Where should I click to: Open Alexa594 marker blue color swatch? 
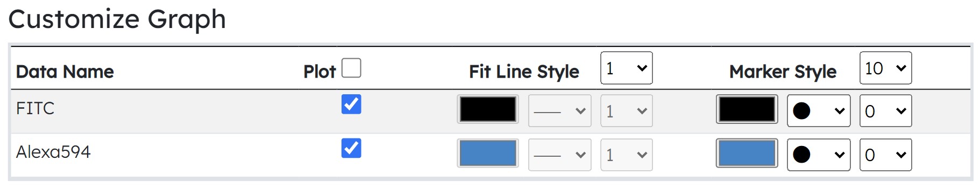click(x=747, y=153)
